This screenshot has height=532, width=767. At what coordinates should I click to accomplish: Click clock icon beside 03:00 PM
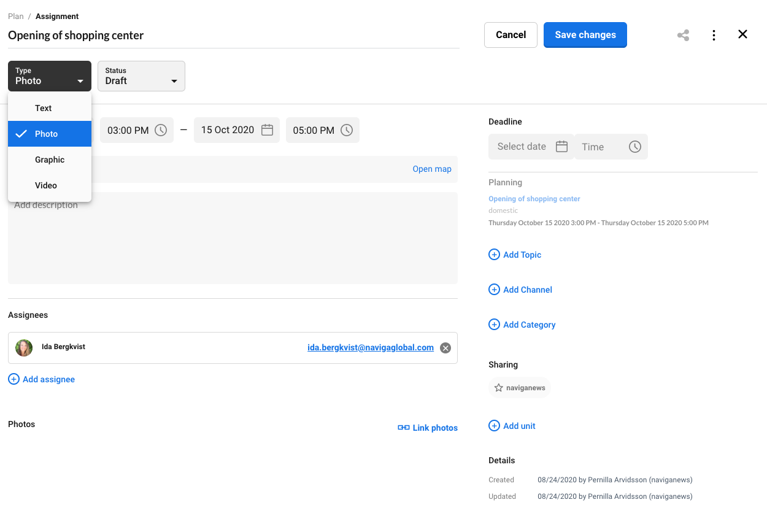tap(161, 130)
